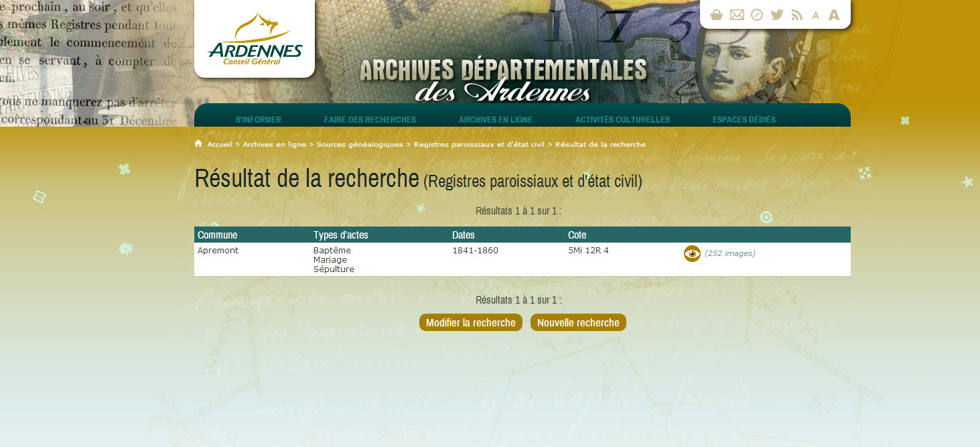Open the shopping basket icon
This screenshot has width=980, height=447.
tap(716, 15)
